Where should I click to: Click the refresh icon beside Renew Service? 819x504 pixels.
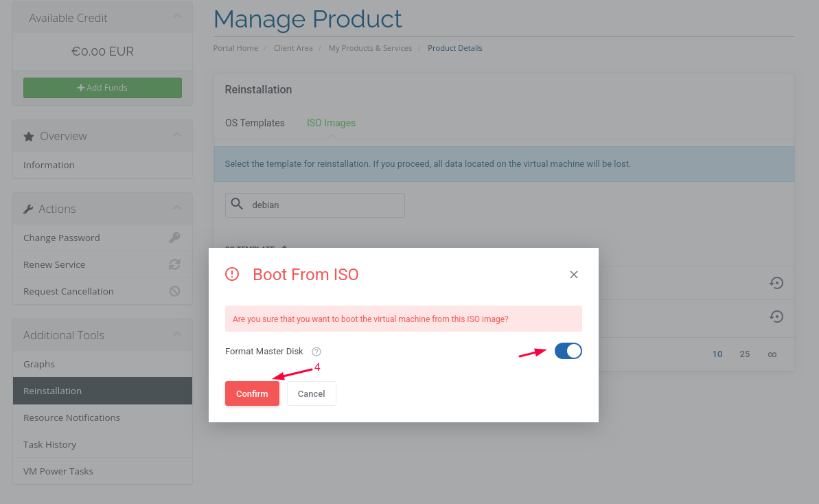tap(174, 264)
